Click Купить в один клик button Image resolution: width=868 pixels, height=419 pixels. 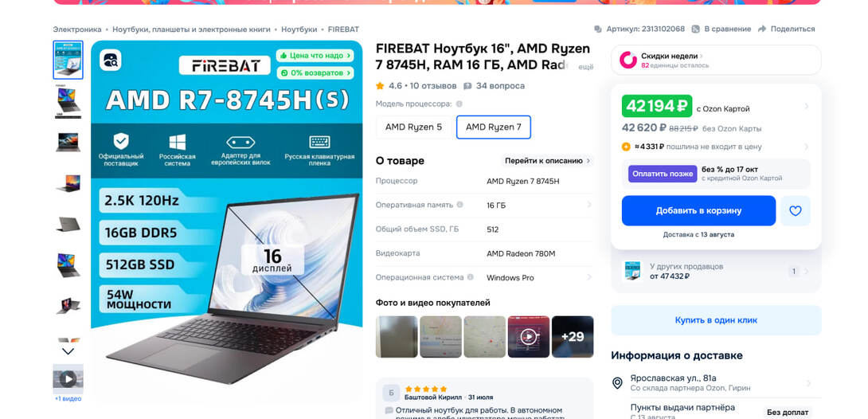tap(716, 320)
